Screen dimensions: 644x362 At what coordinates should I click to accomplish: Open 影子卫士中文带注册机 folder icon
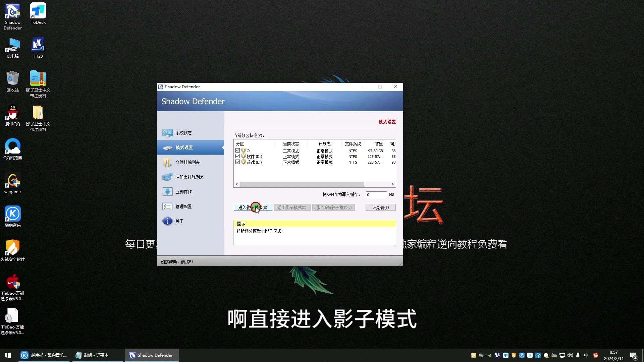tap(38, 118)
